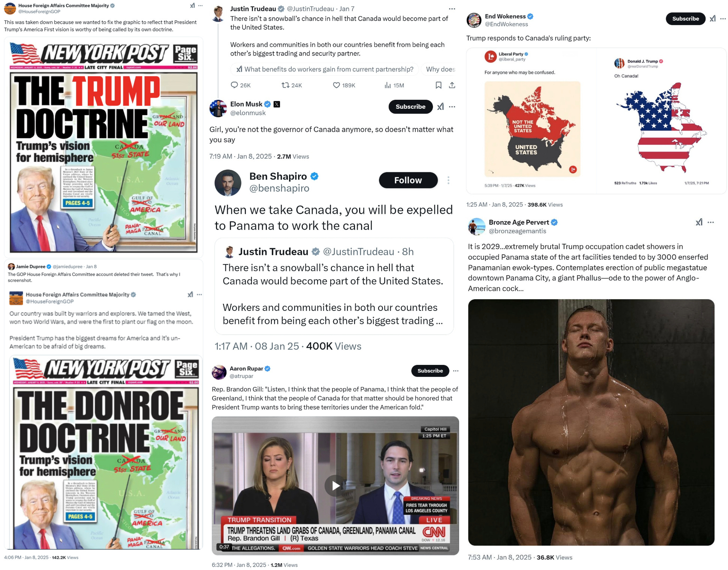Subscribe to Aaron Rupar
728x570 pixels.
click(430, 371)
